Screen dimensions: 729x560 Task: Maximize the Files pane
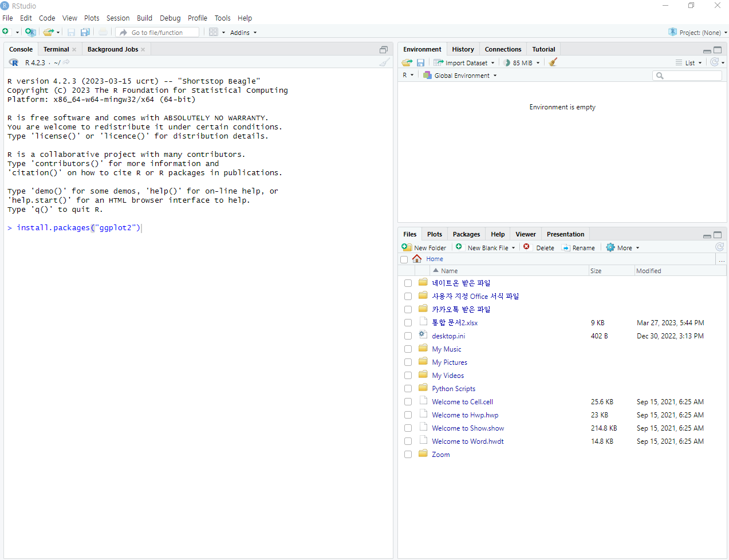(718, 235)
